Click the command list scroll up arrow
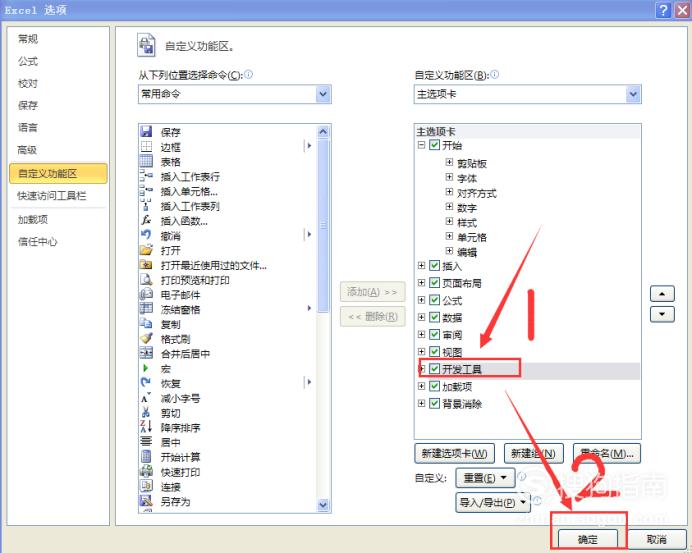Screen dimensions: 692x553 (x=323, y=132)
